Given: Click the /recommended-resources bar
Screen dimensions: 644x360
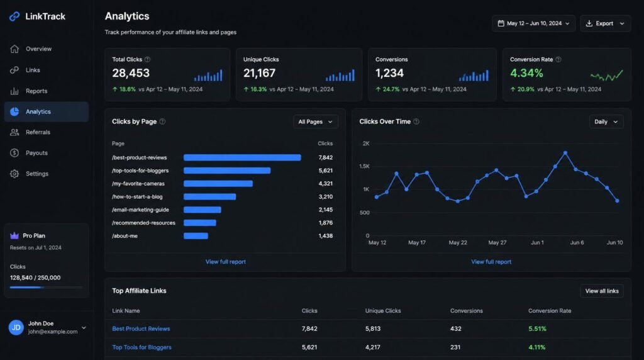Looking at the screenshot, I should (x=200, y=223).
